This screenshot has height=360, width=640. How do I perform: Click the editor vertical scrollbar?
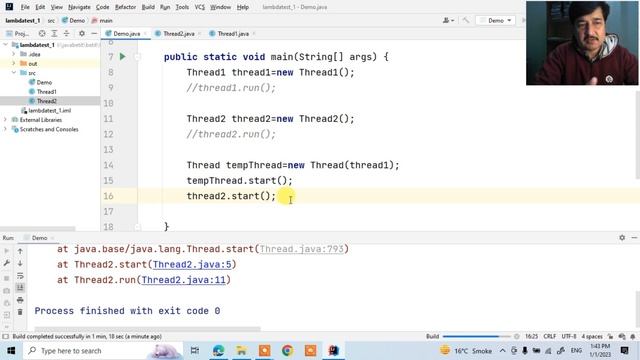(x=638, y=135)
